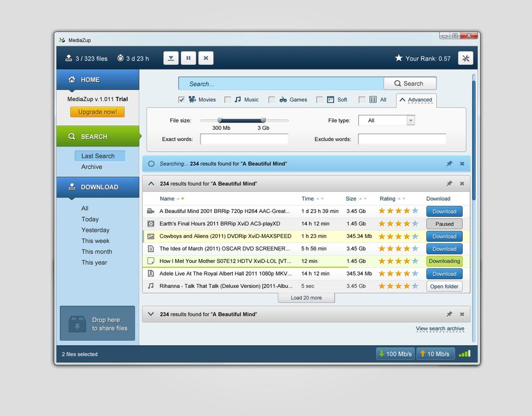Load 20 more results
The height and width of the screenshot is (416, 532).
coord(306,297)
